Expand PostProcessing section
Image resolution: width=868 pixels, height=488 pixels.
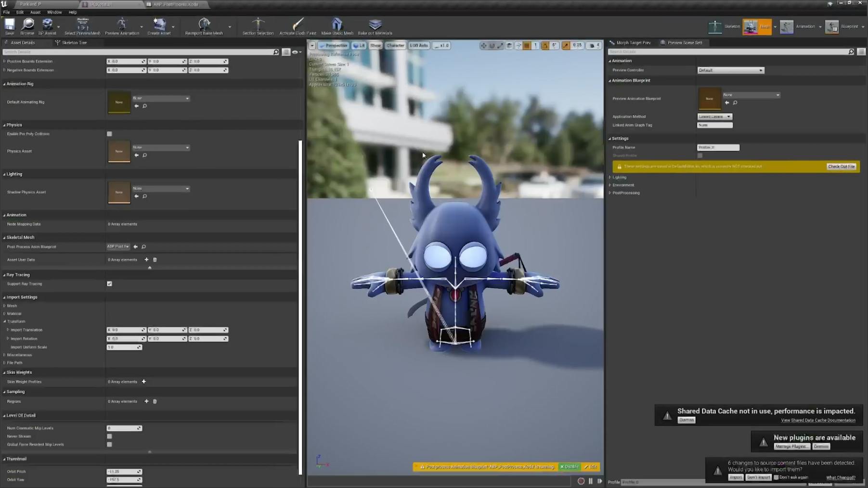[610, 193]
